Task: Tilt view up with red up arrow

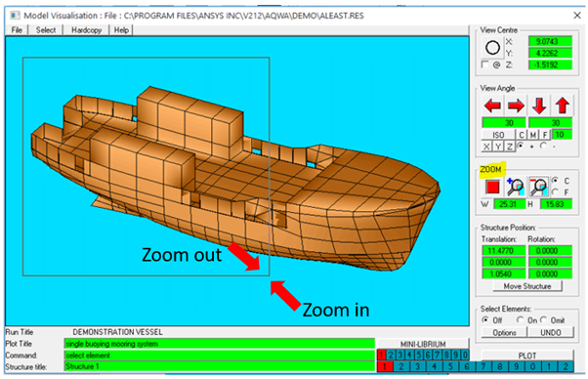Action: pyautogui.click(x=563, y=106)
